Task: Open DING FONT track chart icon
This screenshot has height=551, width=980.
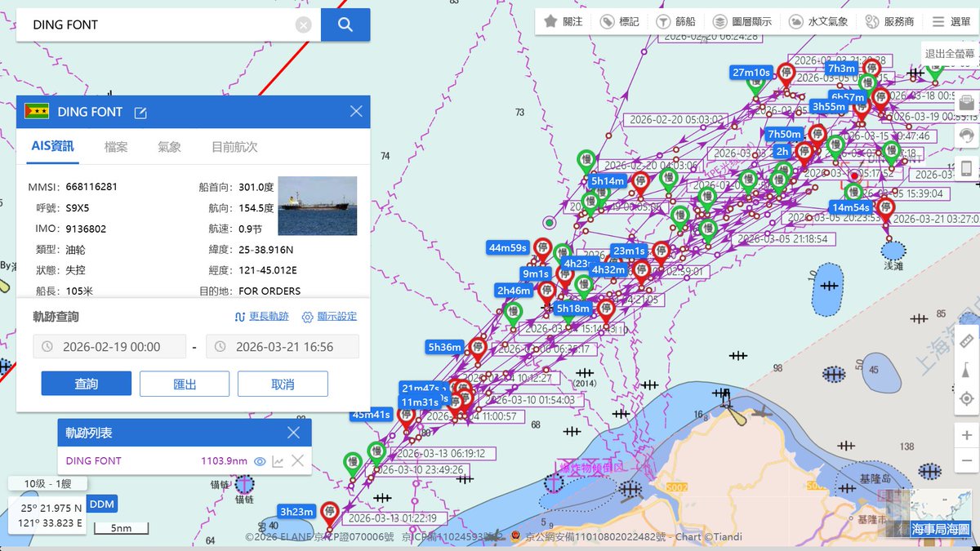Action: coord(278,461)
